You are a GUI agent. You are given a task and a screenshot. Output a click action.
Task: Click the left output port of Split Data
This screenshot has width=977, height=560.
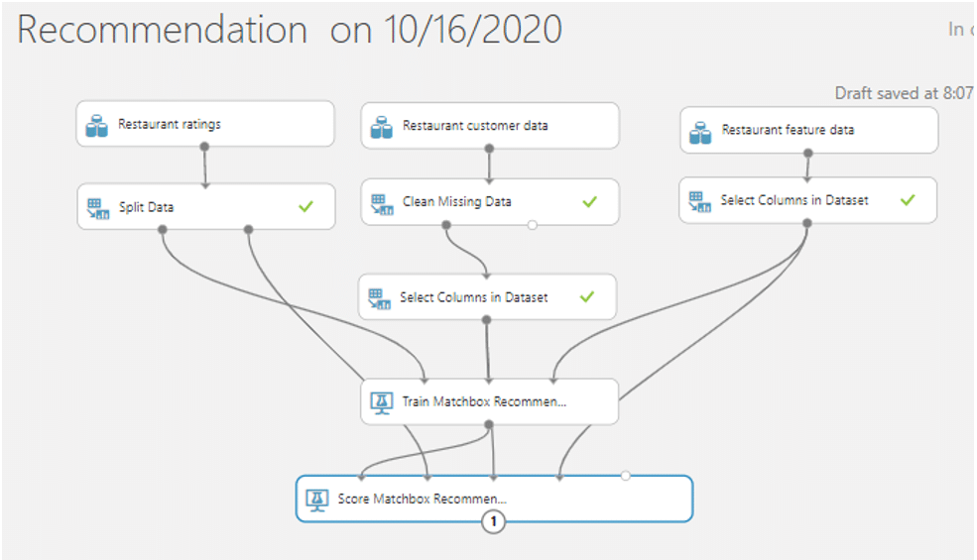tap(162, 230)
